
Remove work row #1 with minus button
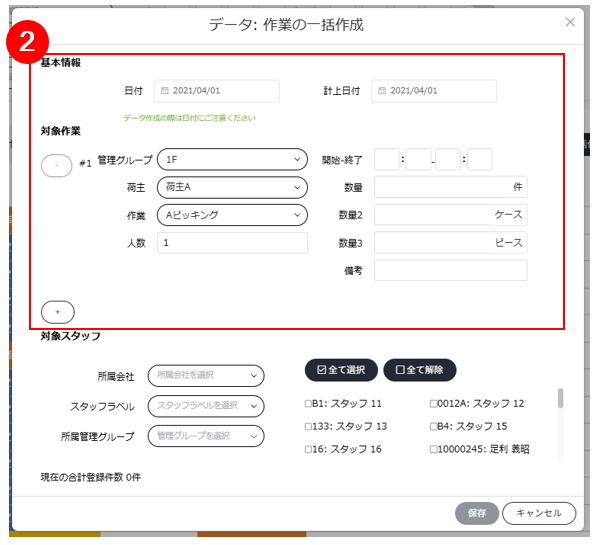(56, 166)
